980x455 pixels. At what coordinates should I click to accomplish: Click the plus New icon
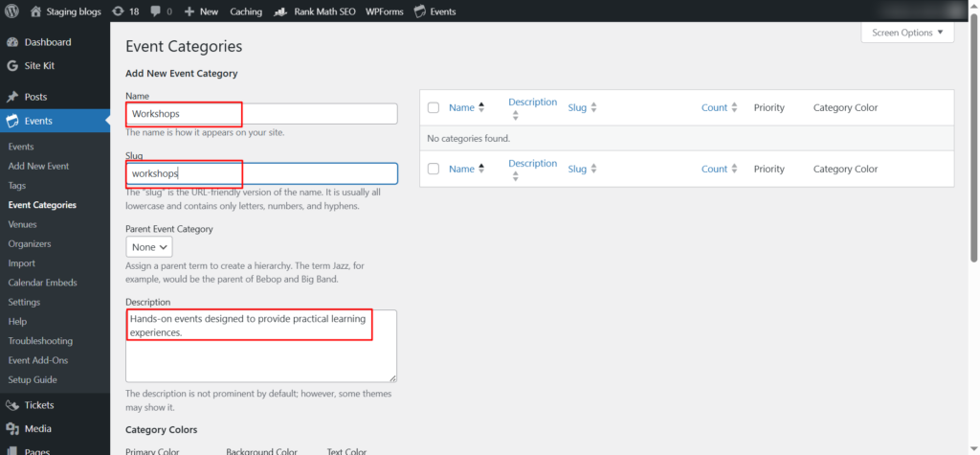pyautogui.click(x=189, y=11)
